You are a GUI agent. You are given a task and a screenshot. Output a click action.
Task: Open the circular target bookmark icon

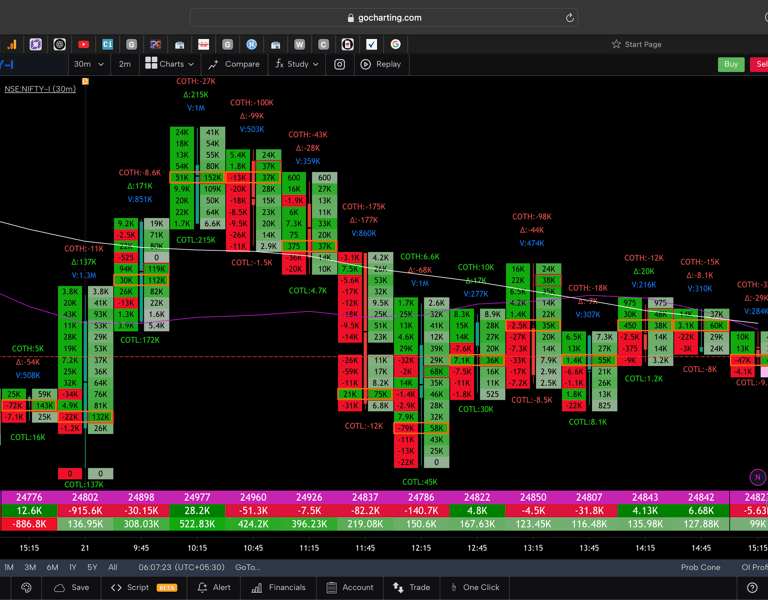[x=59, y=45]
